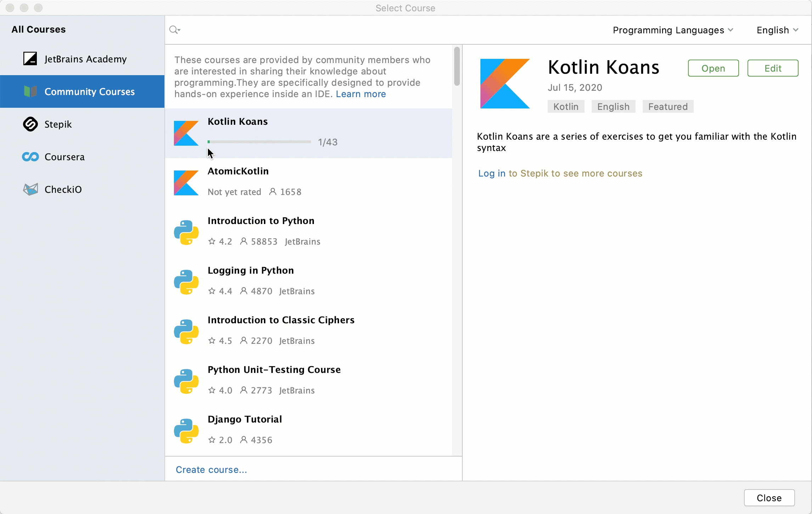
Task: Click the Not yet rated label
Action: click(x=234, y=192)
